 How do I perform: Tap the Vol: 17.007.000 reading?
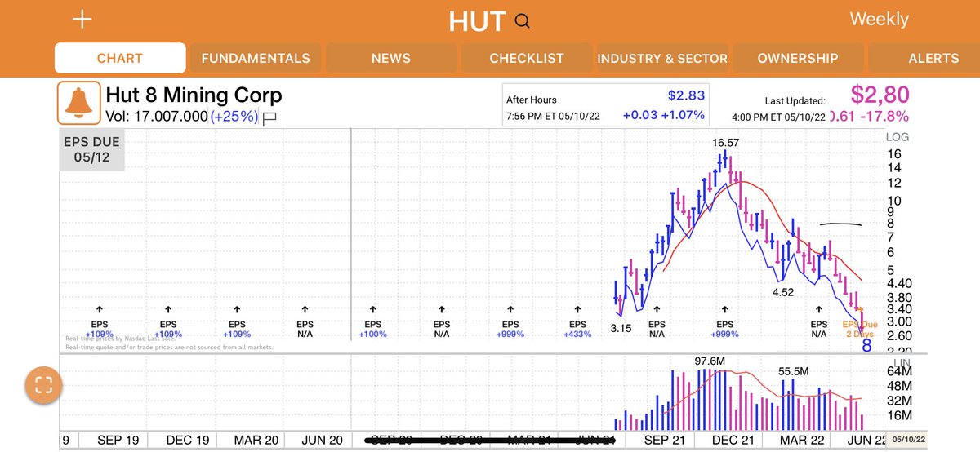coord(156,117)
